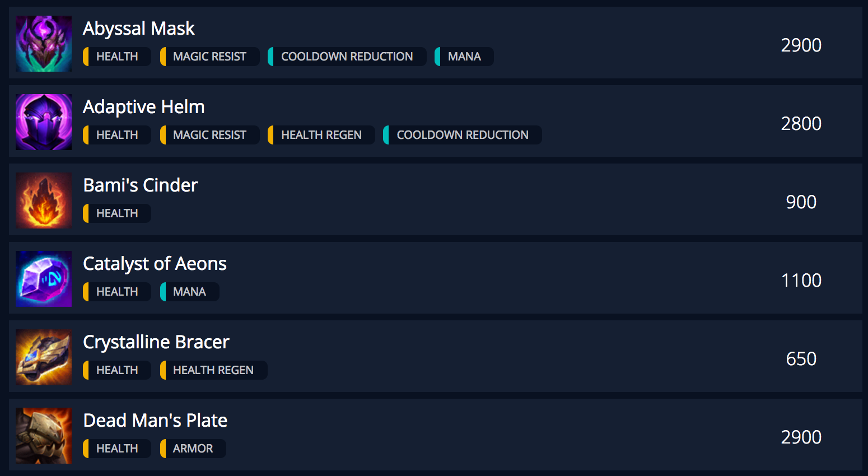Click the Abyssal Mask item icon
This screenshot has height=476, width=868.
click(43, 44)
